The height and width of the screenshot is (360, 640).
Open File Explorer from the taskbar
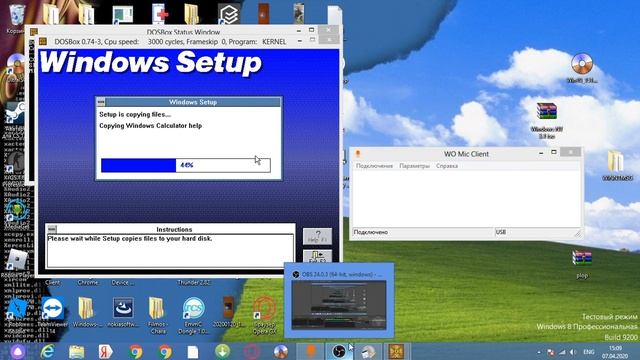[76, 351]
